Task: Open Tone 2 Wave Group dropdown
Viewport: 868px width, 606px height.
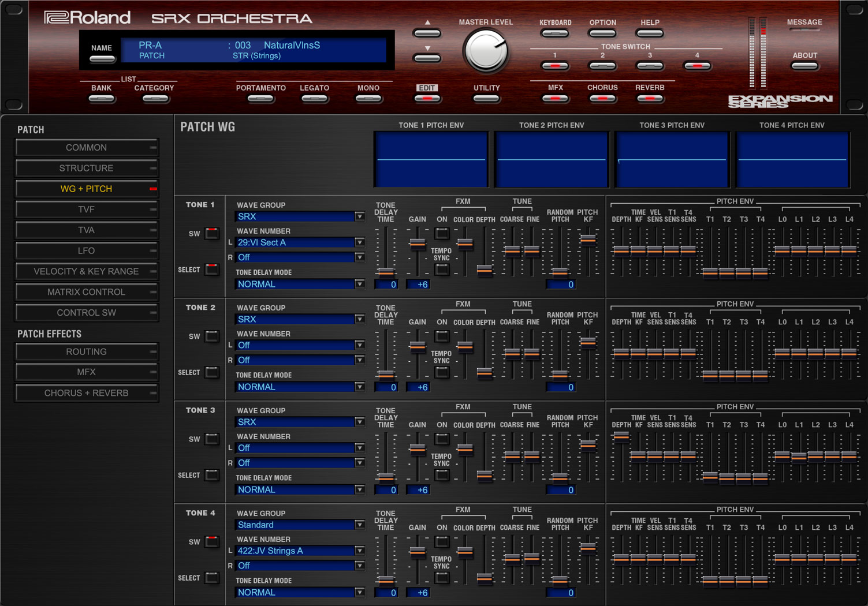Action: pyautogui.click(x=300, y=319)
